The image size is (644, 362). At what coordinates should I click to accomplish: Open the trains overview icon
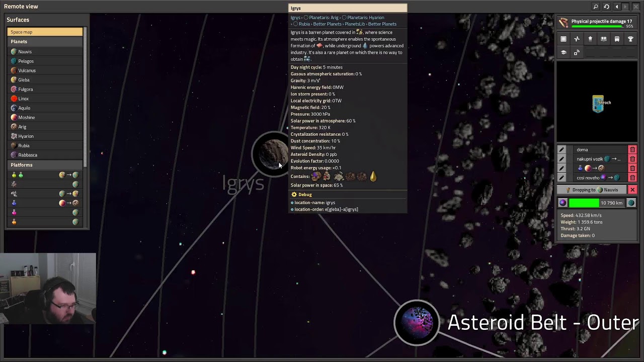tap(617, 39)
